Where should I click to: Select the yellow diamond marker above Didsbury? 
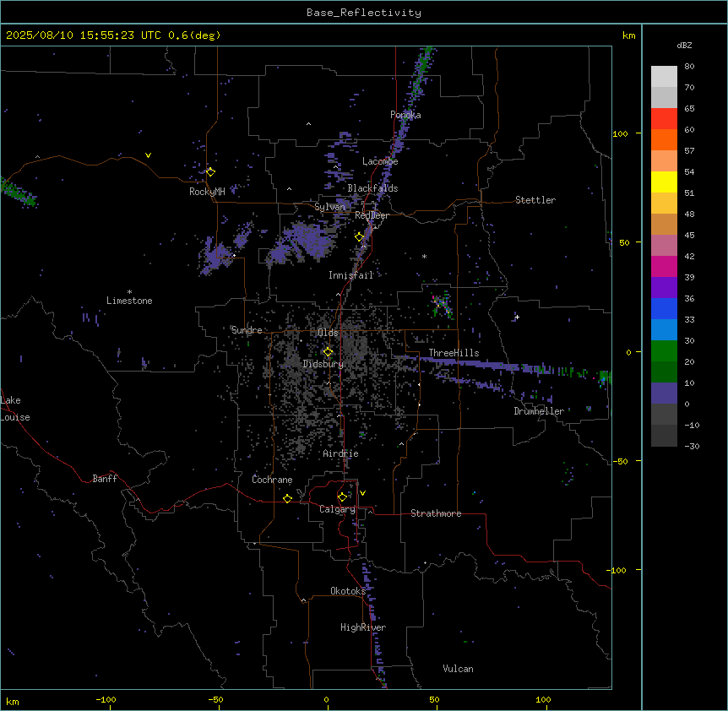pyautogui.click(x=329, y=352)
